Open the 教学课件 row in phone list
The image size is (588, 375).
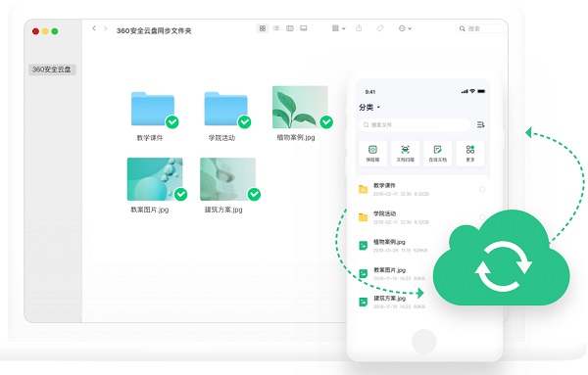tap(422, 189)
